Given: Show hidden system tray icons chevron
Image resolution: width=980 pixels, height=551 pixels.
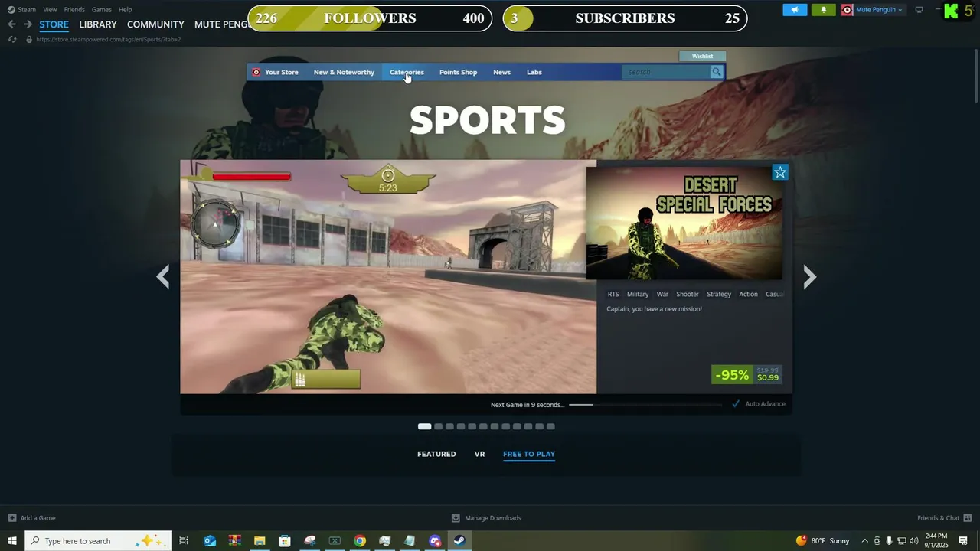Looking at the screenshot, I should pos(864,541).
